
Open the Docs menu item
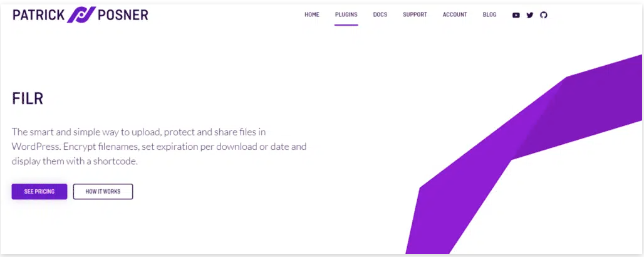click(380, 15)
